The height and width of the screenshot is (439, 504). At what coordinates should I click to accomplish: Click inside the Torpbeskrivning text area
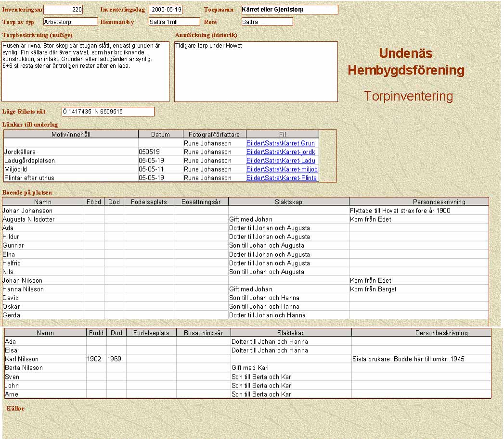pyautogui.click(x=86, y=77)
